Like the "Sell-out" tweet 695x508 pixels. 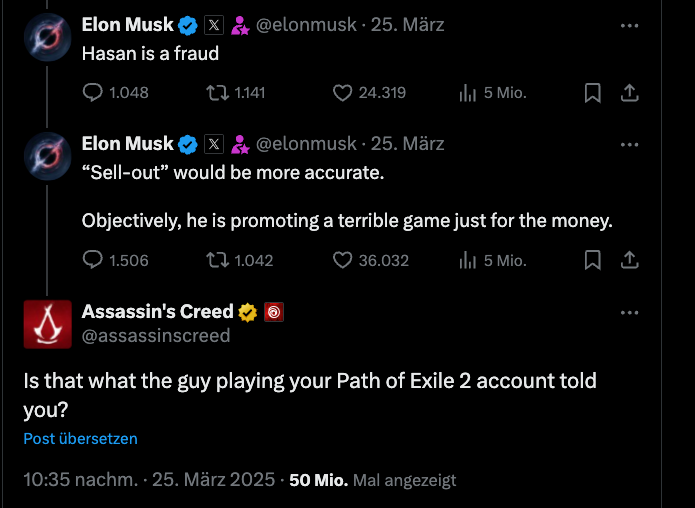[343, 260]
